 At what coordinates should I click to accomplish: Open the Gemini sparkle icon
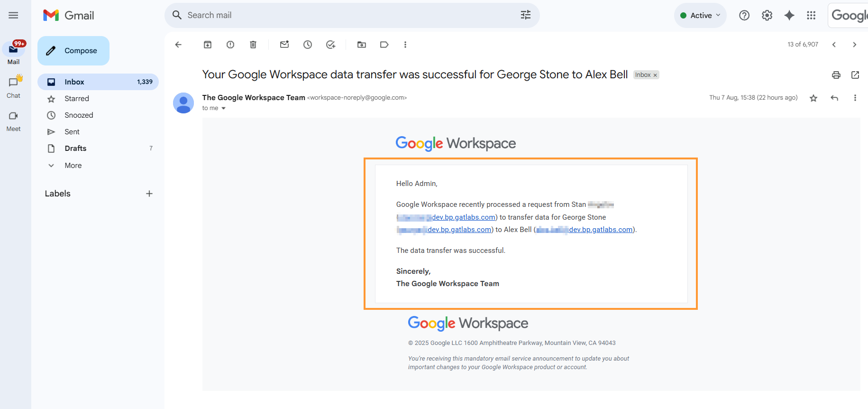789,15
